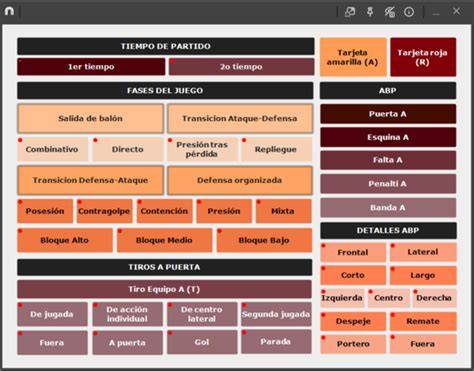This screenshot has height=371, width=474.
Task: Tag the Derecha ABP detail
Action: [434, 298]
